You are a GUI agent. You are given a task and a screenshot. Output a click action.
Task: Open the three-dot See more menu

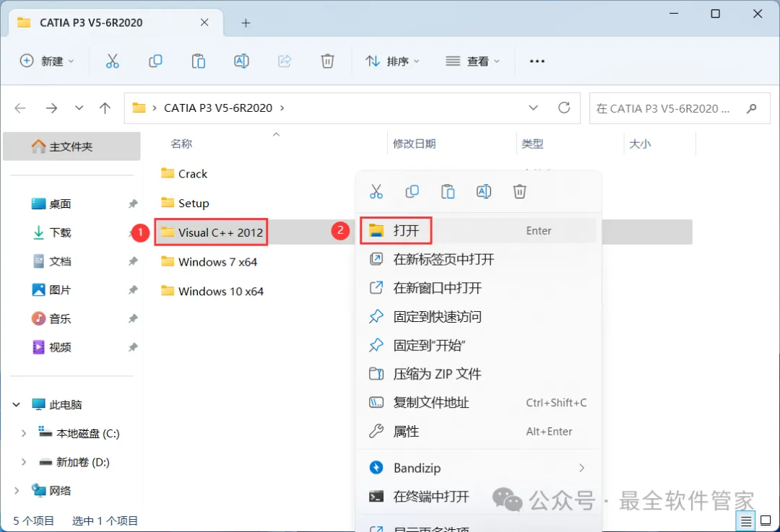(x=537, y=61)
